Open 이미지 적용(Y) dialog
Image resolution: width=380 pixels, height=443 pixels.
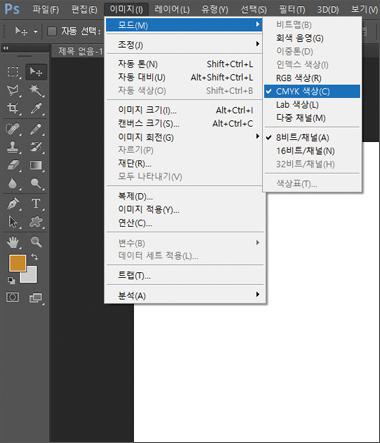[x=184, y=210]
